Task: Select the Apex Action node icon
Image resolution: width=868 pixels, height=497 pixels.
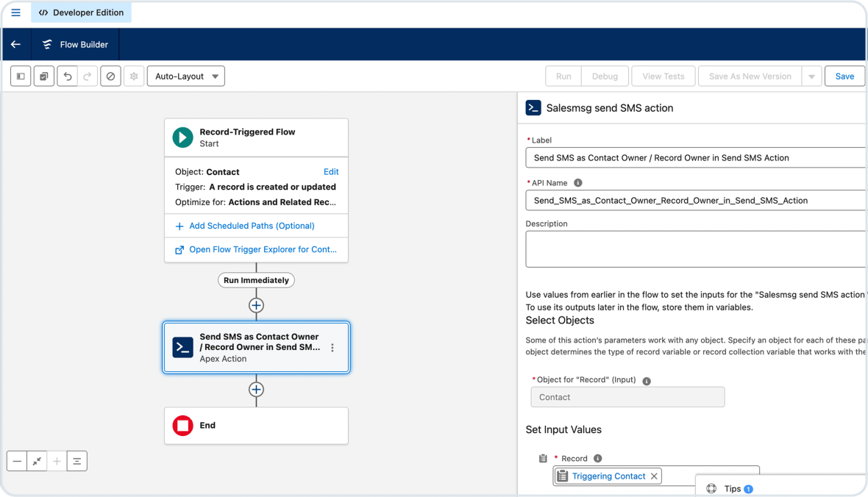Action: [182, 347]
